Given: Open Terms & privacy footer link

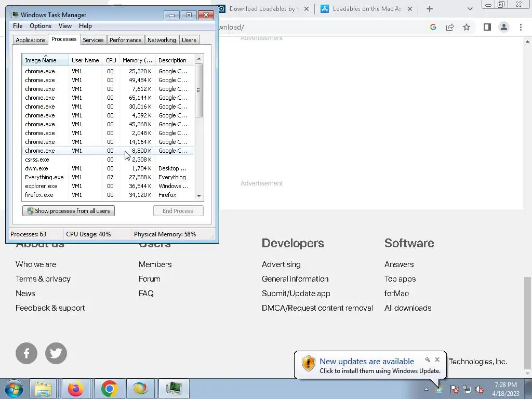Looking at the screenshot, I should [x=43, y=279].
